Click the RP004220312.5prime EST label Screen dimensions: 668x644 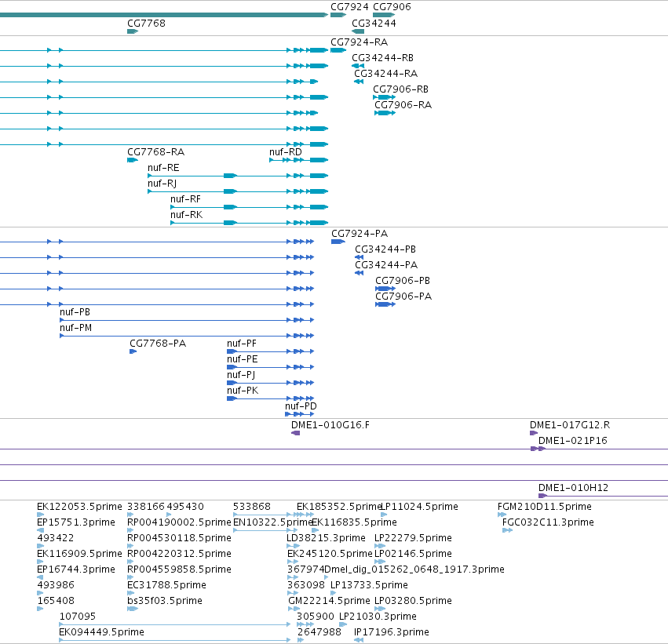[179, 555]
